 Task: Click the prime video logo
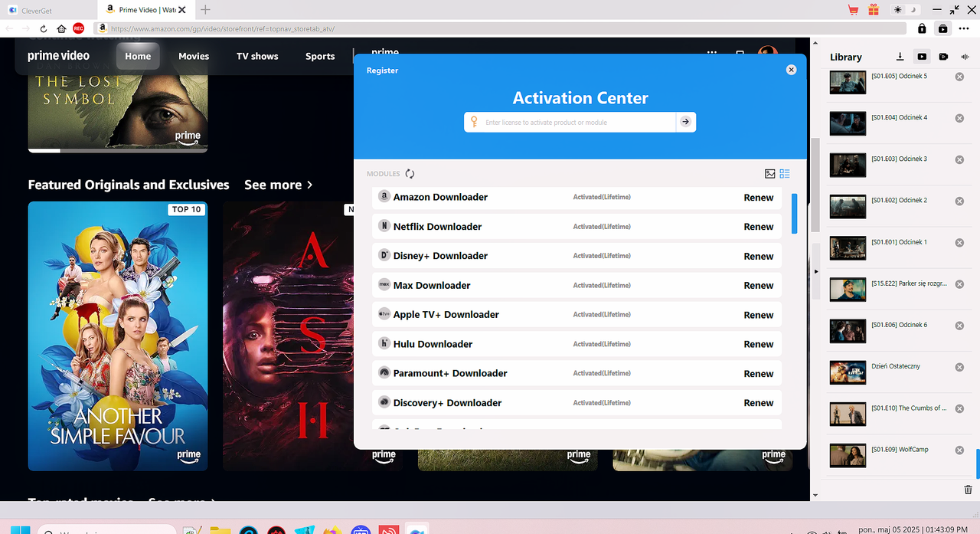(x=58, y=56)
